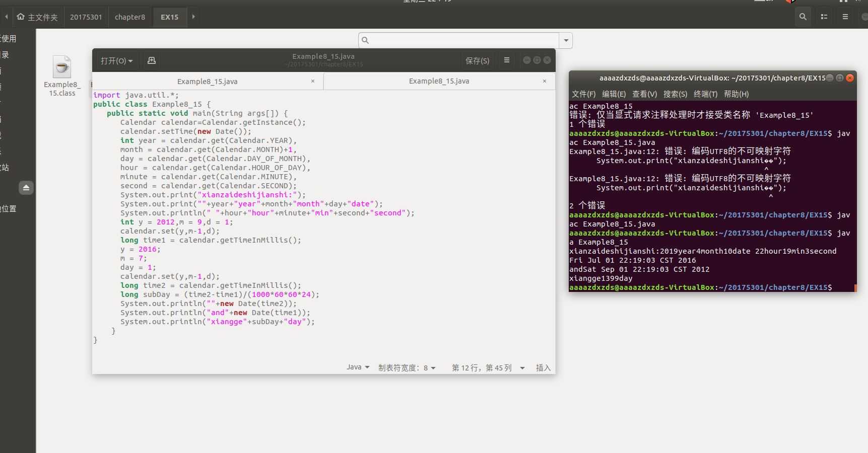The width and height of the screenshot is (868, 453).
Task: Minimize the terminal window
Action: click(x=830, y=78)
